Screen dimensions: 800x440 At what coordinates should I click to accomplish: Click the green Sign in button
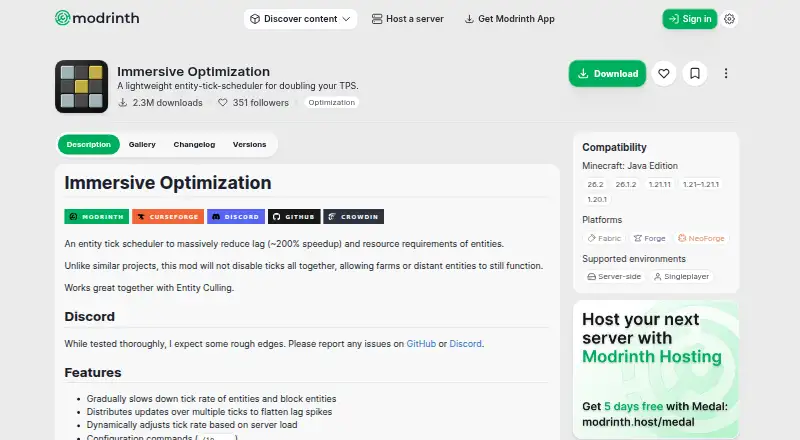coord(689,19)
